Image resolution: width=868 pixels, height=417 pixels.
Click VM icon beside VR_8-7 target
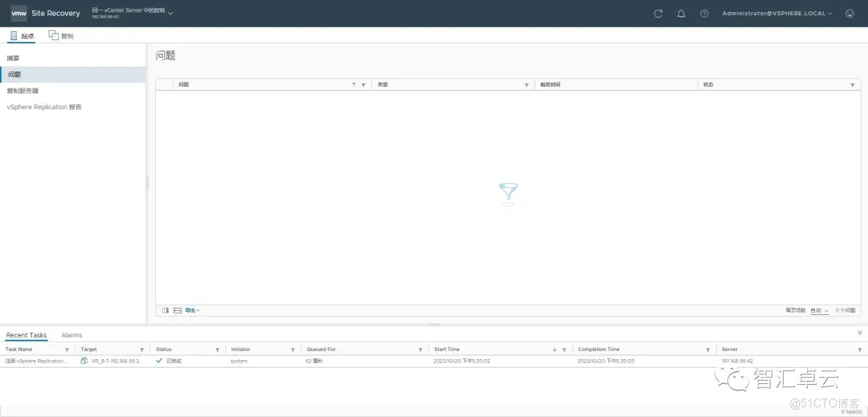[84, 361]
